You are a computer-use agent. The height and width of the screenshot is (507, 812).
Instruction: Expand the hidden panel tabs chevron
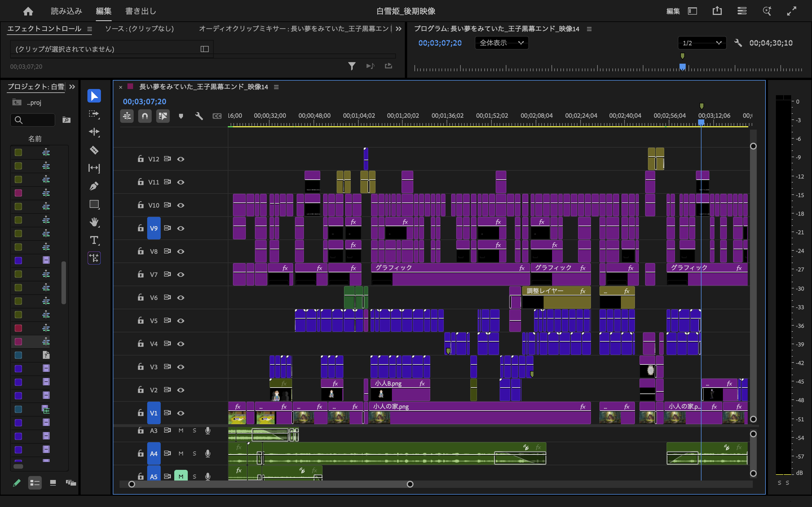[399, 29]
